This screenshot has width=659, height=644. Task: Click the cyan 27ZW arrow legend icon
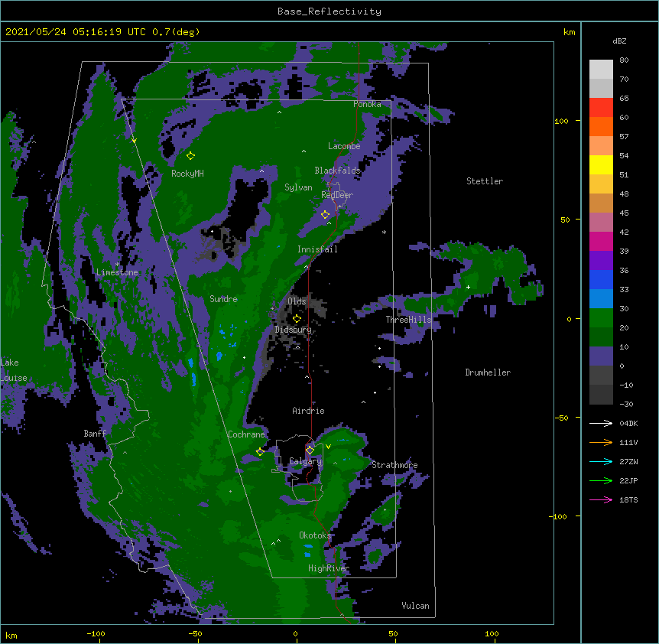(x=601, y=461)
